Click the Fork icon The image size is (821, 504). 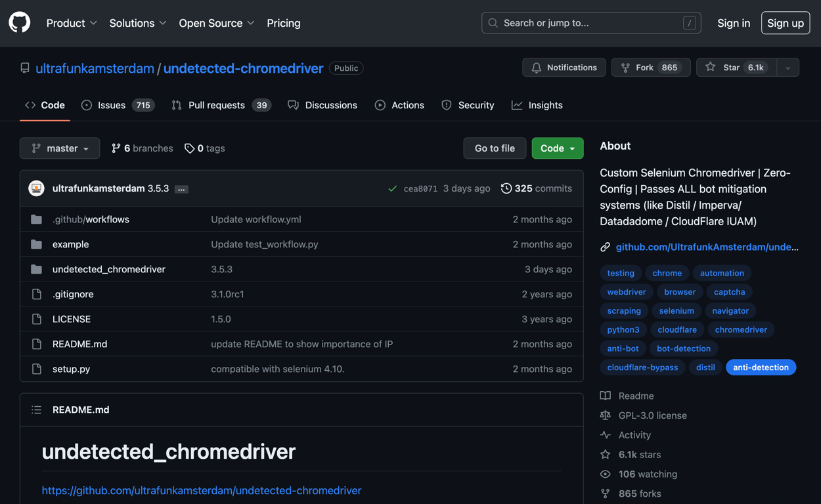pyautogui.click(x=625, y=68)
